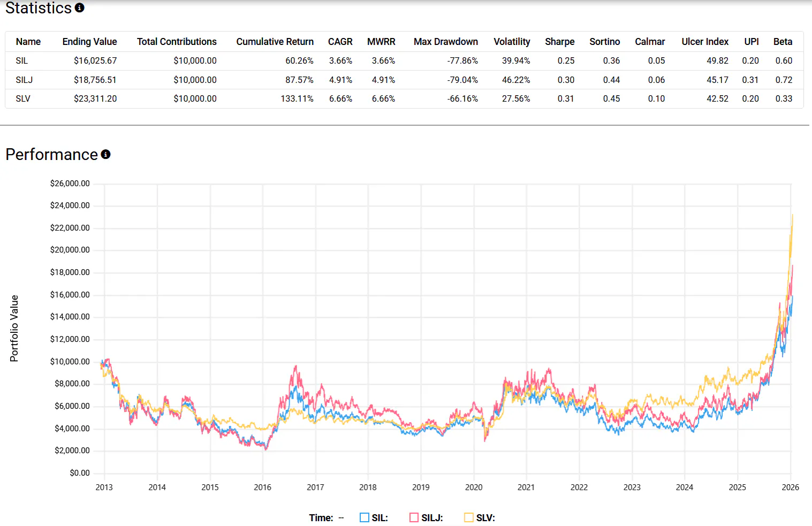Click the SIL Sharpe value 0.25
This screenshot has width=812, height=526.
coord(566,61)
